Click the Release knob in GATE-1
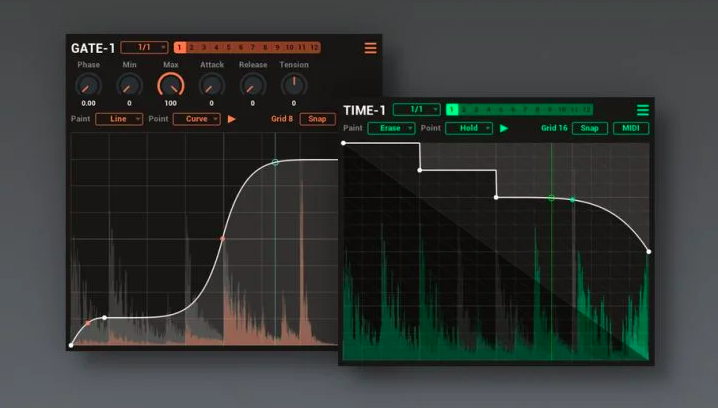The height and width of the screenshot is (408, 718). [253, 86]
